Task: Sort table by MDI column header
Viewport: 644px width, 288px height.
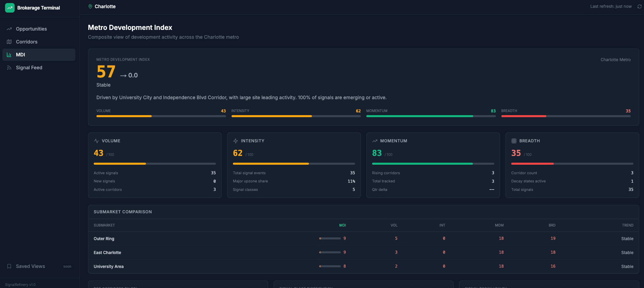Action: (x=343, y=225)
